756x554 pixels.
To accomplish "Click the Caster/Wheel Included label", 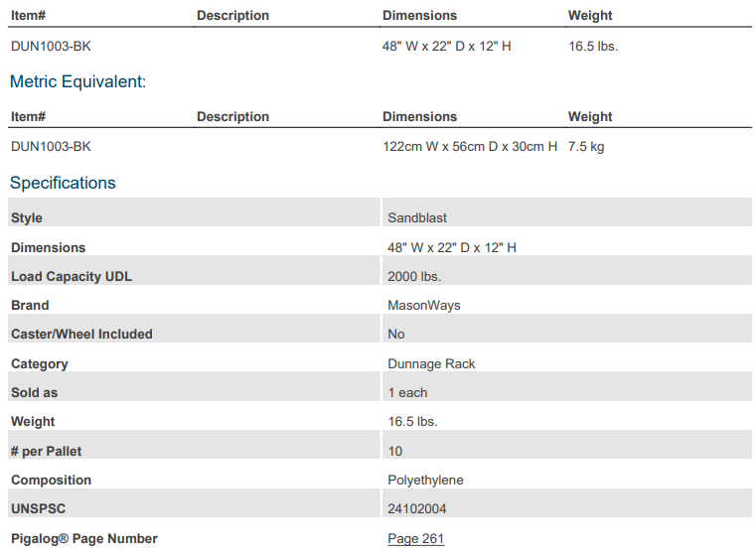I will [81, 334].
